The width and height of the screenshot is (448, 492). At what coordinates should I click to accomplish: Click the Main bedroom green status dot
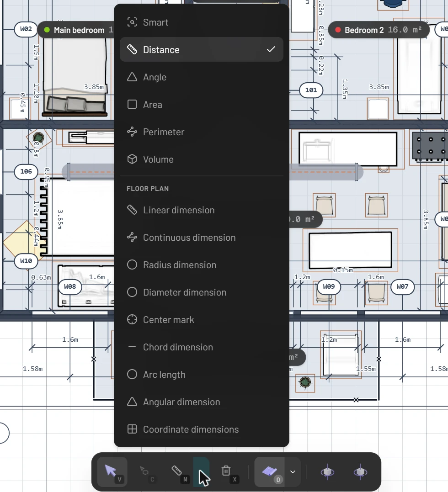47,30
